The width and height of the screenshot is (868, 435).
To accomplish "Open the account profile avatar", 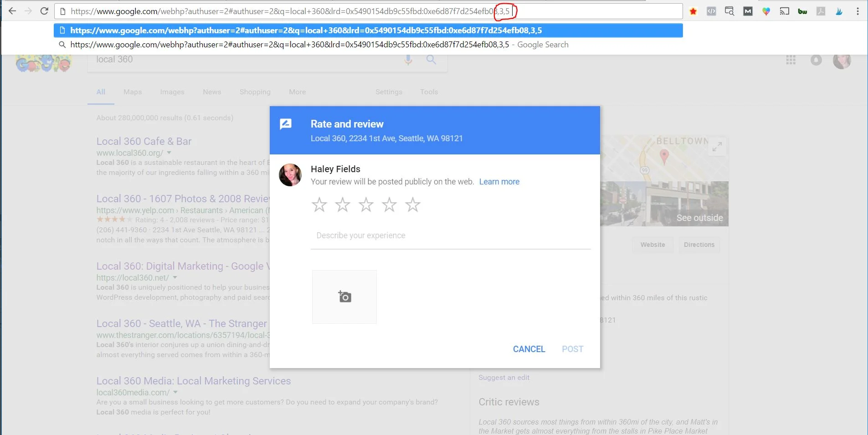I will click(842, 60).
